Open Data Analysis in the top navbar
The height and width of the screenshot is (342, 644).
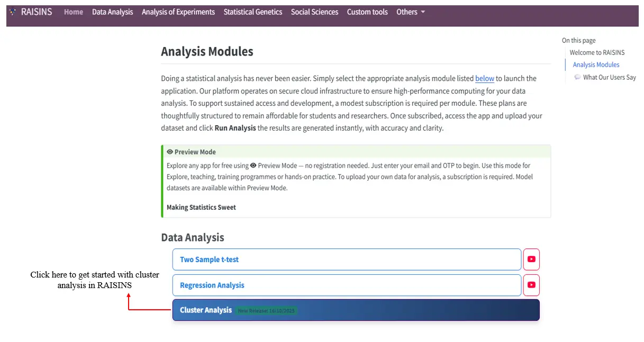pyautogui.click(x=112, y=12)
